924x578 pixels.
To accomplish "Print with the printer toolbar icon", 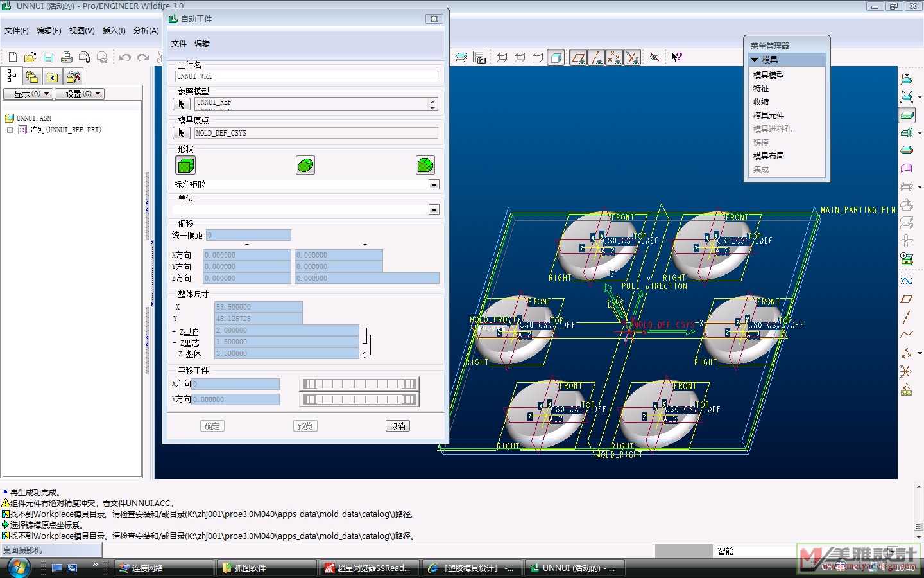I will pos(66,57).
